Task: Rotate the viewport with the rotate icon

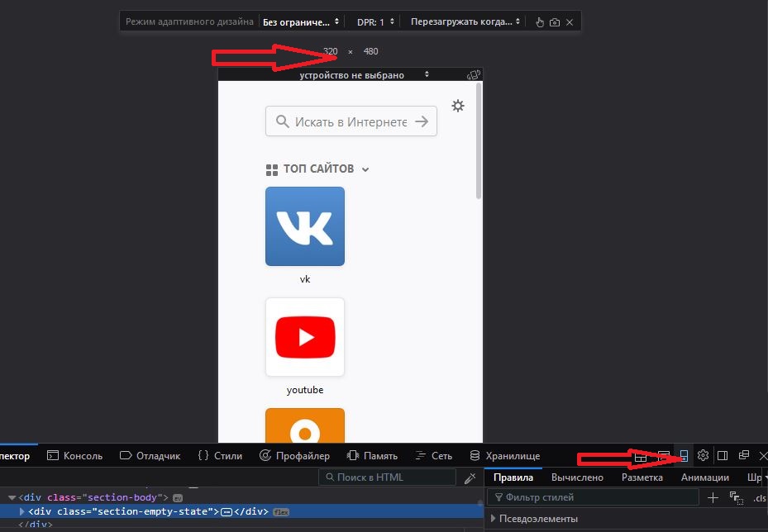Action: [474, 74]
